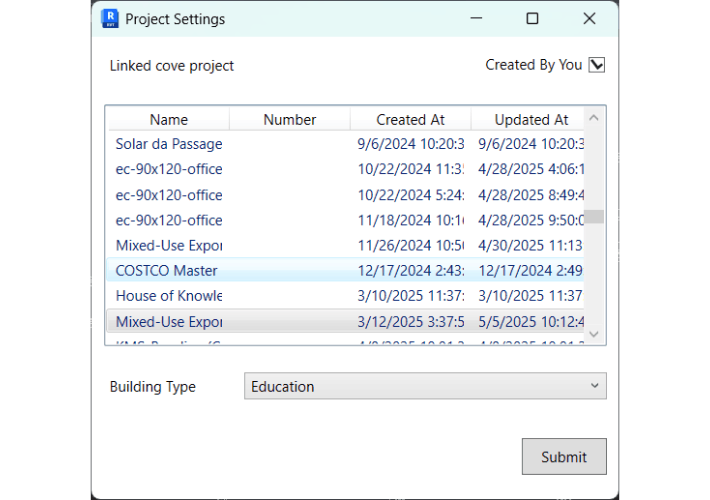Select the COSTCO Master project row
This screenshot has height=500, width=710.
[x=167, y=271]
